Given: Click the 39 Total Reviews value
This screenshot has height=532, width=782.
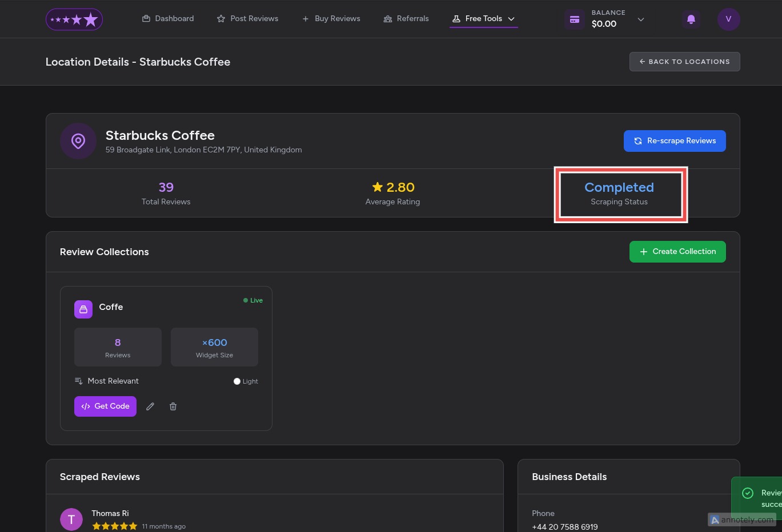Looking at the screenshot, I should [166, 187].
